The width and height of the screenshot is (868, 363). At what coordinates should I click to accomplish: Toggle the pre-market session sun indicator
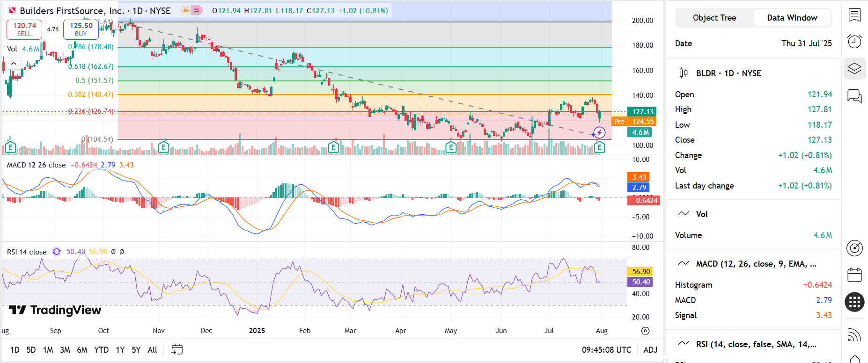(x=186, y=10)
